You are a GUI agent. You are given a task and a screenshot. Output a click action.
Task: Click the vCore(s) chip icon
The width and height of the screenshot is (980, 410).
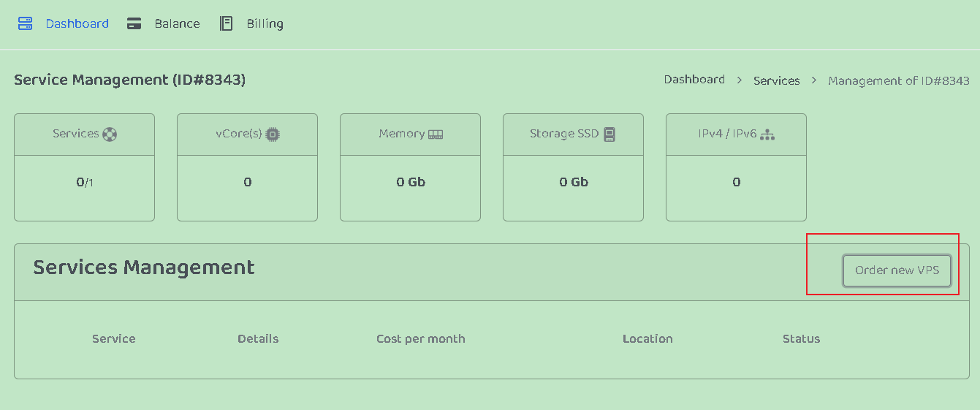(273, 134)
